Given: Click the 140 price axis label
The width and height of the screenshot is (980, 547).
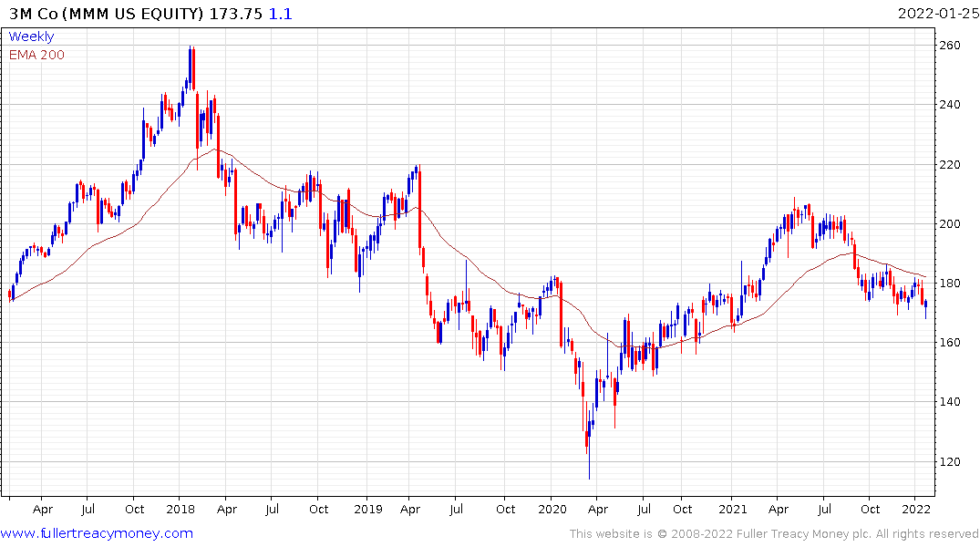Looking at the screenshot, I should pos(950,402).
